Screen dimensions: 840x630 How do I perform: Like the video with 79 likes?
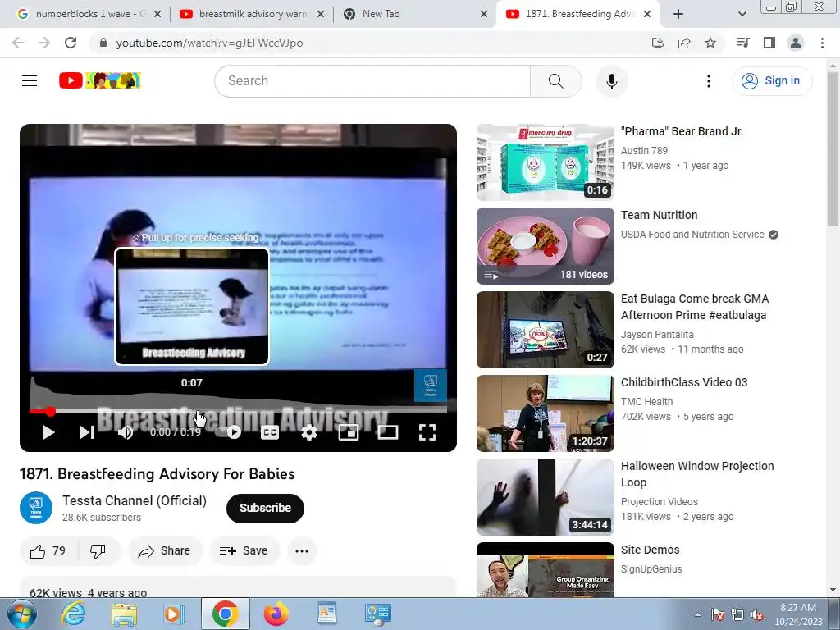[48, 550]
